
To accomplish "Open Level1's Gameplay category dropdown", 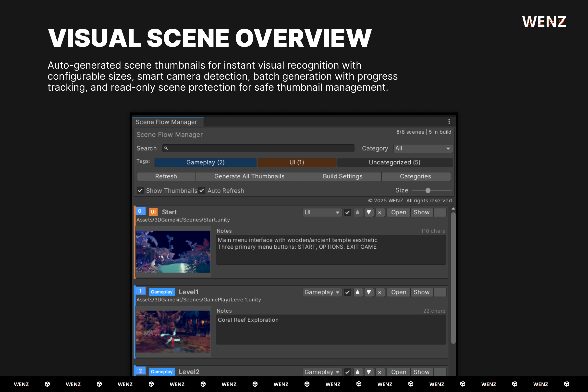I will pos(322,292).
